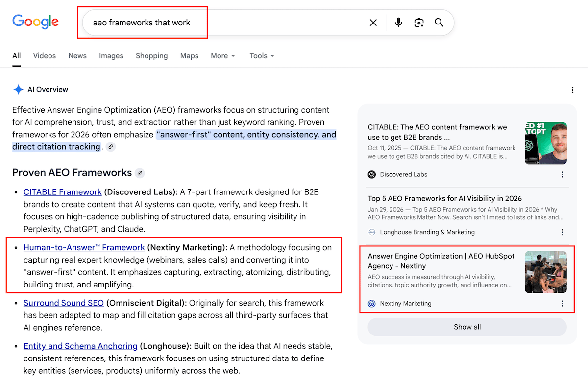Click the Google logo
This screenshot has width=588, height=382.
pyautogui.click(x=35, y=22)
